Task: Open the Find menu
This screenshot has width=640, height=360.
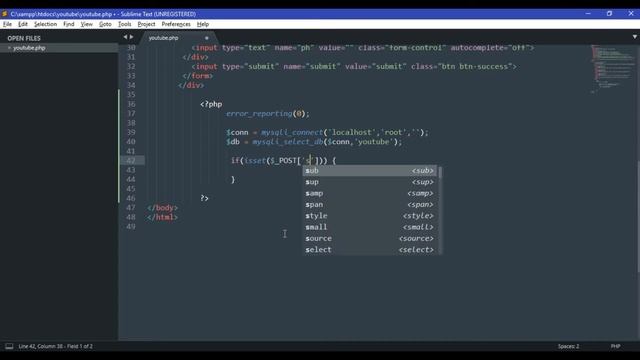Action: [x=69, y=24]
